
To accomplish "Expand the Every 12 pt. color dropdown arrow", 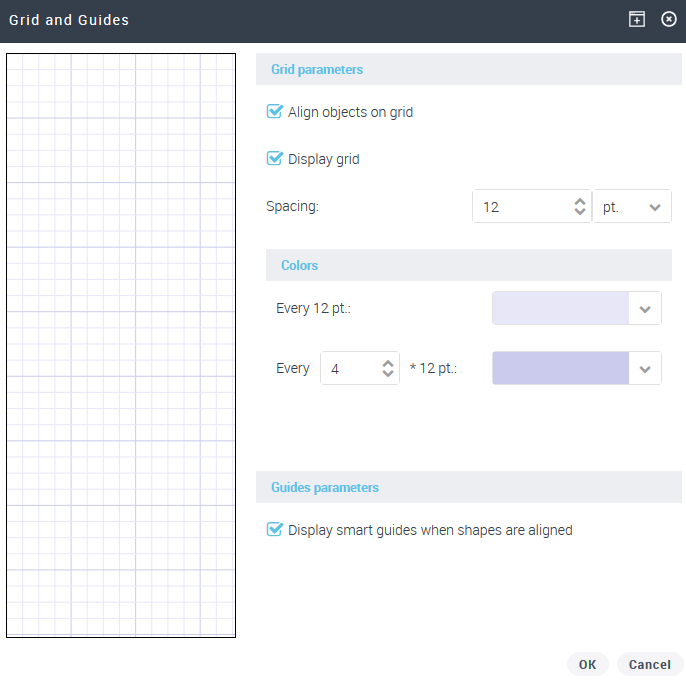I will point(645,309).
